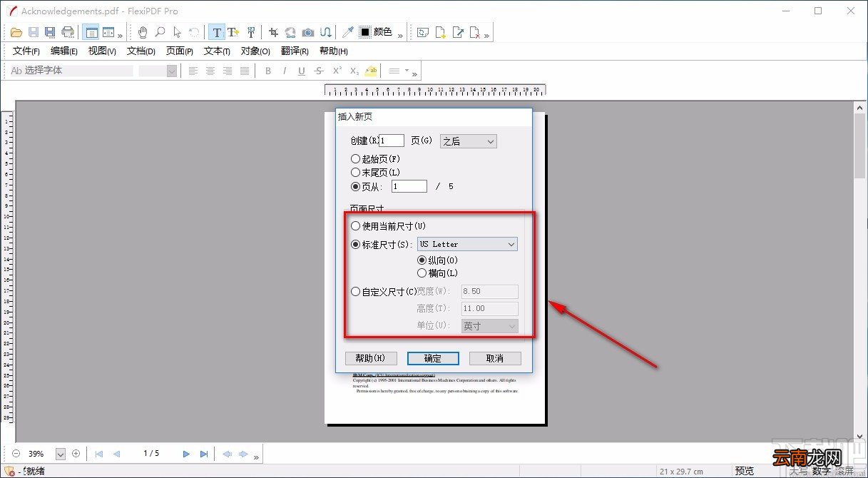The image size is (868, 478).
Task: Select the arrow Object pointer tool
Action: (177, 32)
